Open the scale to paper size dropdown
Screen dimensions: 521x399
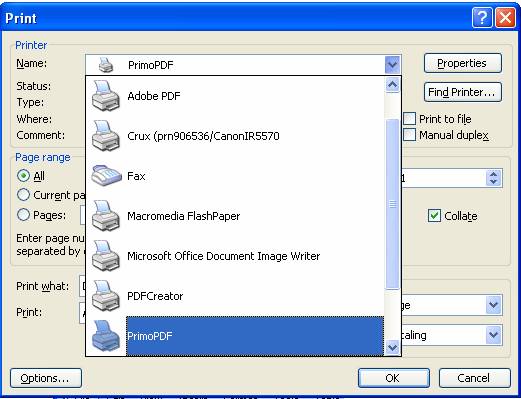pos(493,335)
